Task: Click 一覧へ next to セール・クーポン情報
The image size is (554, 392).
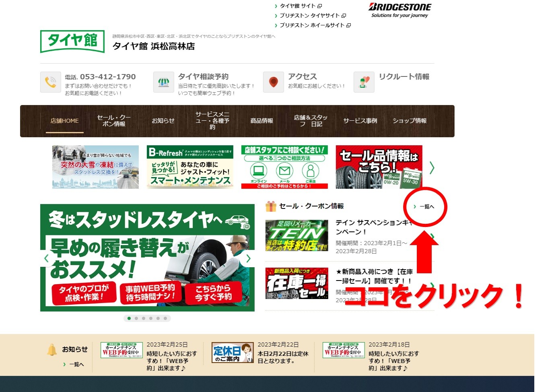Action: coord(424,206)
